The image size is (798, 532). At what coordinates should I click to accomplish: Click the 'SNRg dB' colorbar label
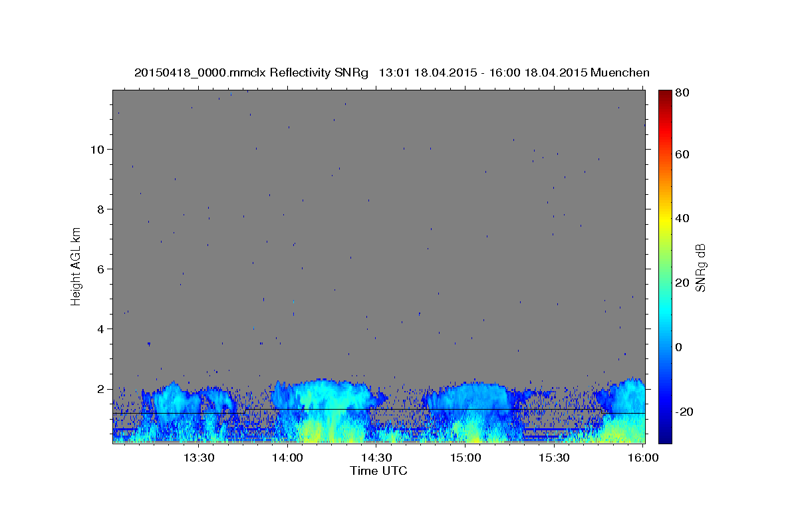[700, 267]
